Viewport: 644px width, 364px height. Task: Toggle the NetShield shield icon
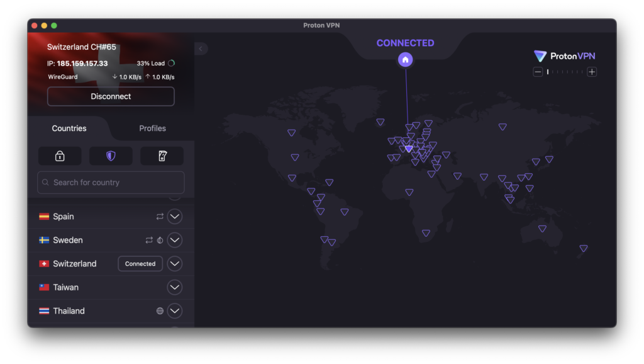[x=111, y=156]
